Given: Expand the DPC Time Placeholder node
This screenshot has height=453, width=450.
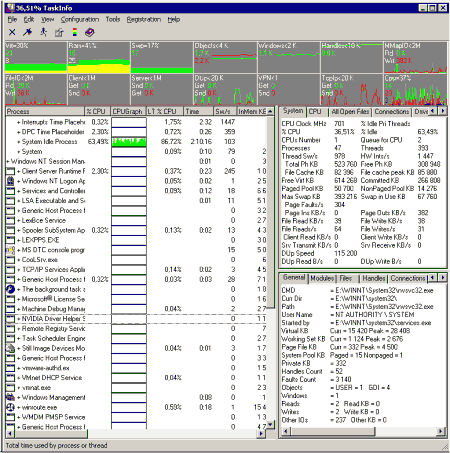Looking at the screenshot, I should (x=19, y=132).
